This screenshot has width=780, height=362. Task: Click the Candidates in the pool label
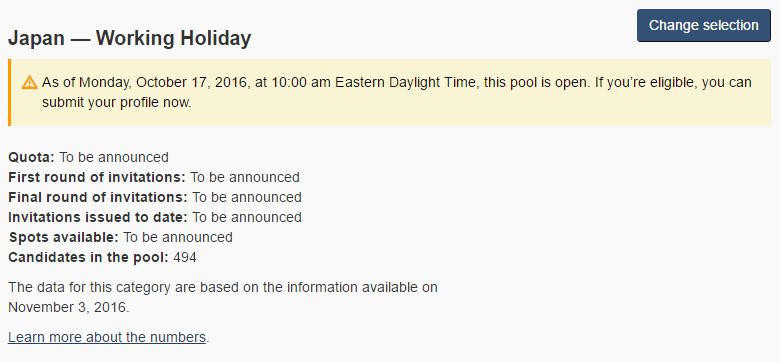click(89, 258)
